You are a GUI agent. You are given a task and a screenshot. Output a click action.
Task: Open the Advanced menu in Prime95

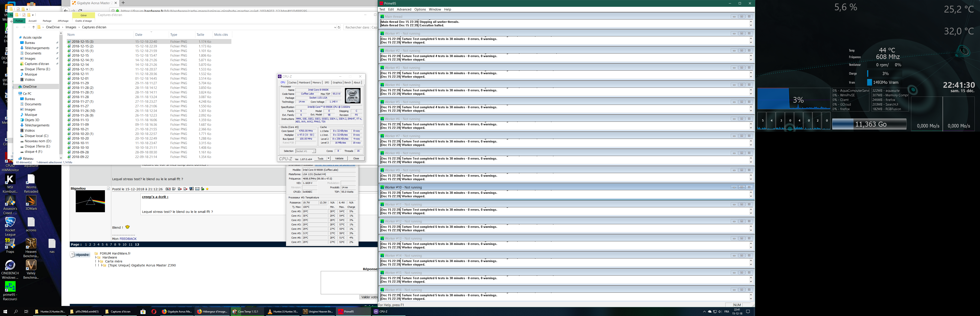[x=404, y=9]
